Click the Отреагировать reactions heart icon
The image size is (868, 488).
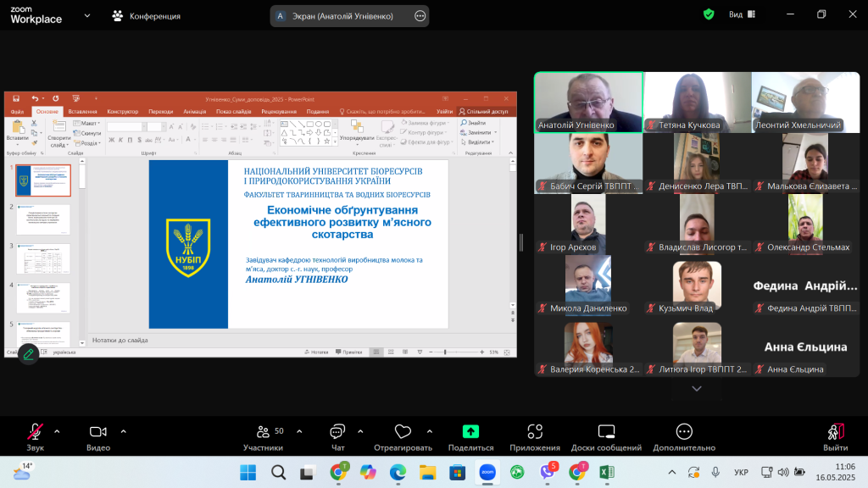[403, 432]
